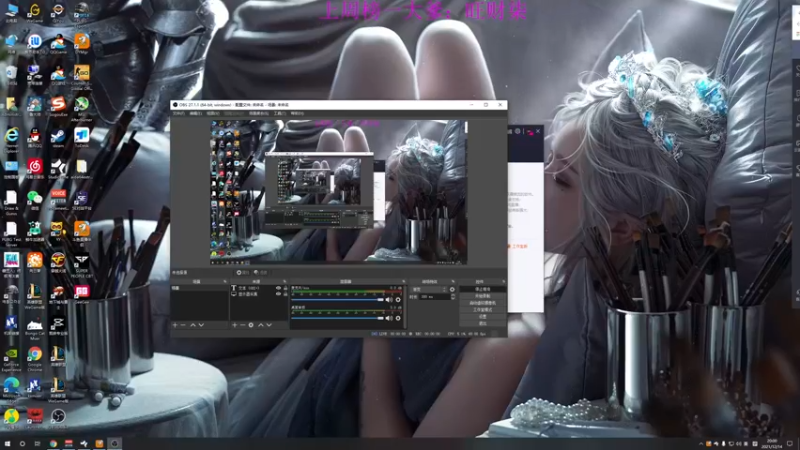800x450 pixels.
Task: Open the Tencent QQ penguin desktop icon
Action: 35,137
